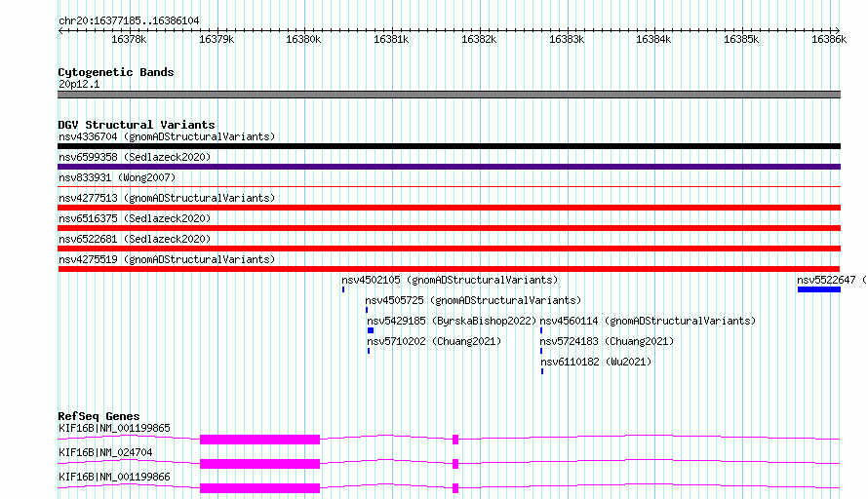Select the nsv4277513 red variant bar

tap(449, 208)
